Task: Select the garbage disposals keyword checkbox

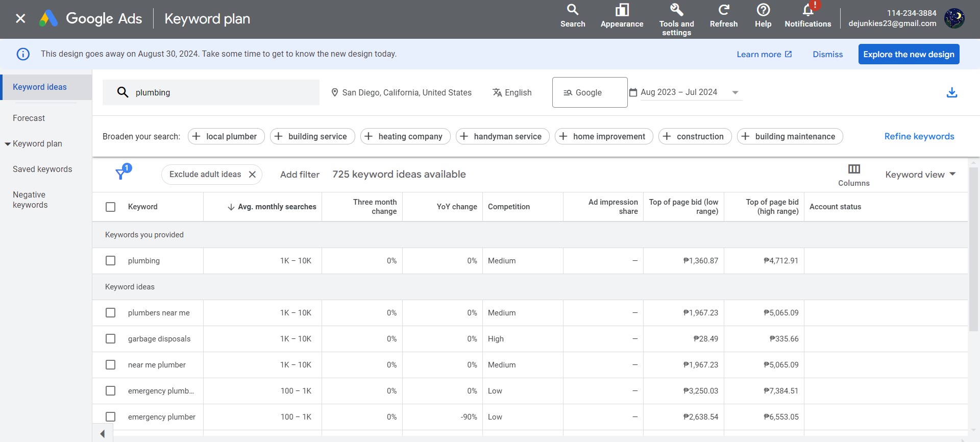Action: 110,339
